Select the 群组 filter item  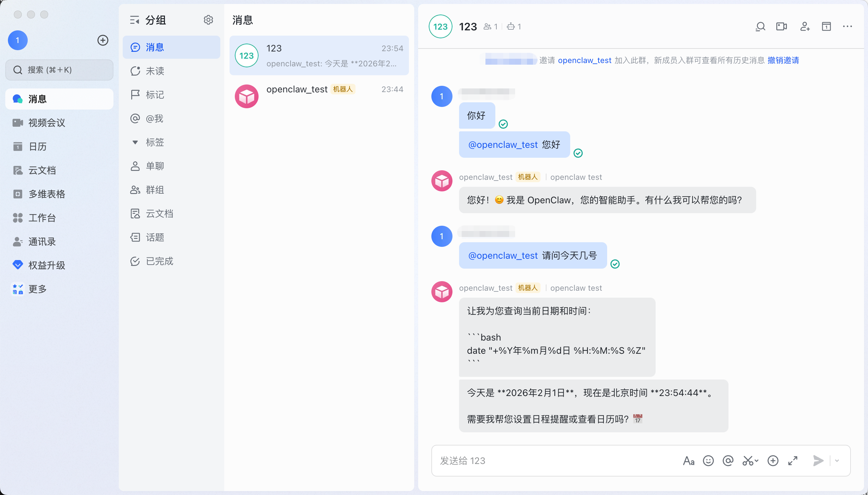coord(155,190)
